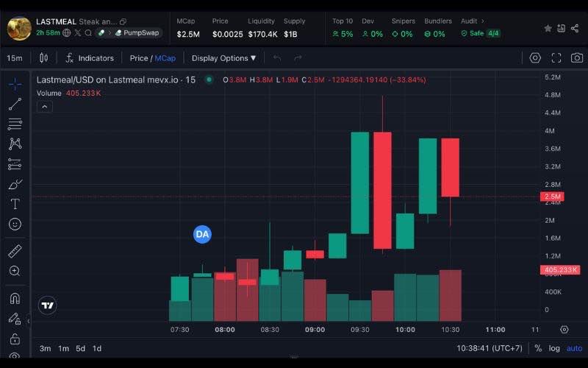Share the token via share icon
Image resolution: width=588 pixels, height=368 pixels.
pos(575,28)
